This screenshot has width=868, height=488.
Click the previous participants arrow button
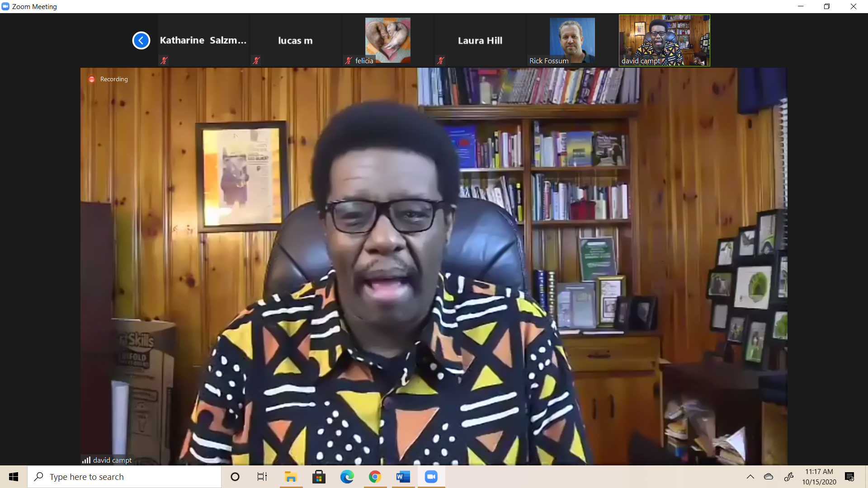tap(141, 41)
